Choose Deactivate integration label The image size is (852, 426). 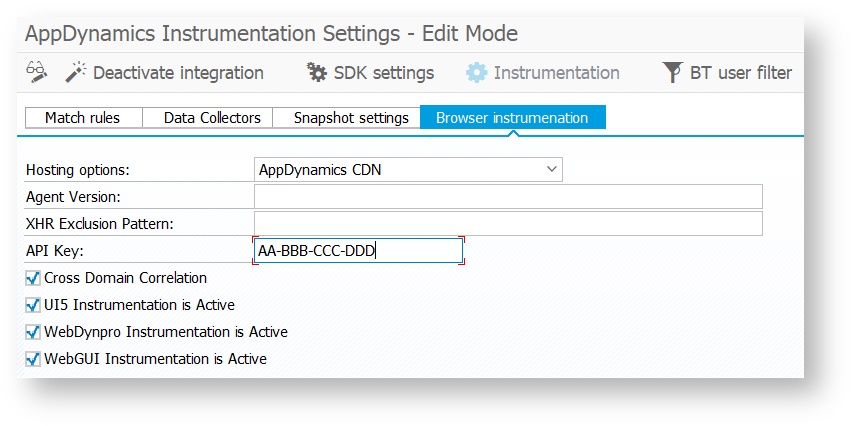coord(178,73)
